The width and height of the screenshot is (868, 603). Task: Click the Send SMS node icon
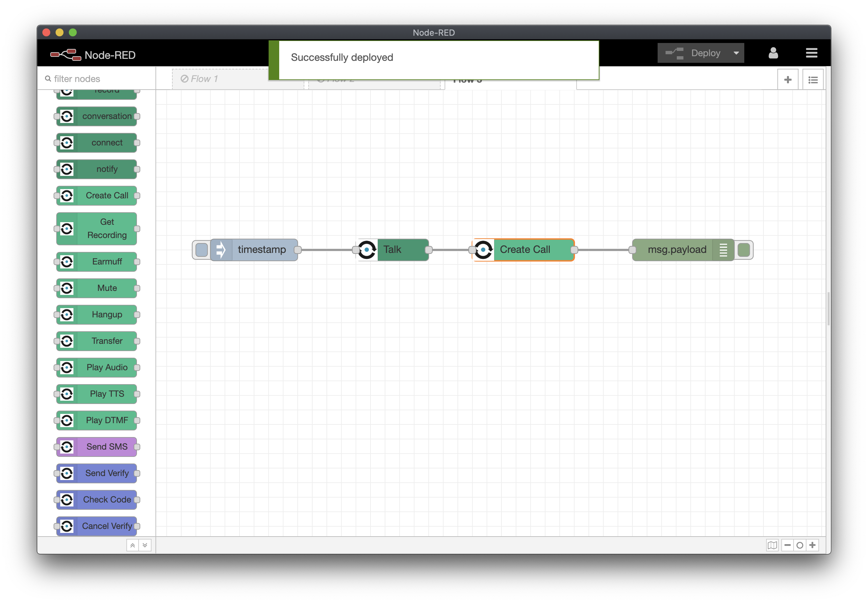coord(66,447)
